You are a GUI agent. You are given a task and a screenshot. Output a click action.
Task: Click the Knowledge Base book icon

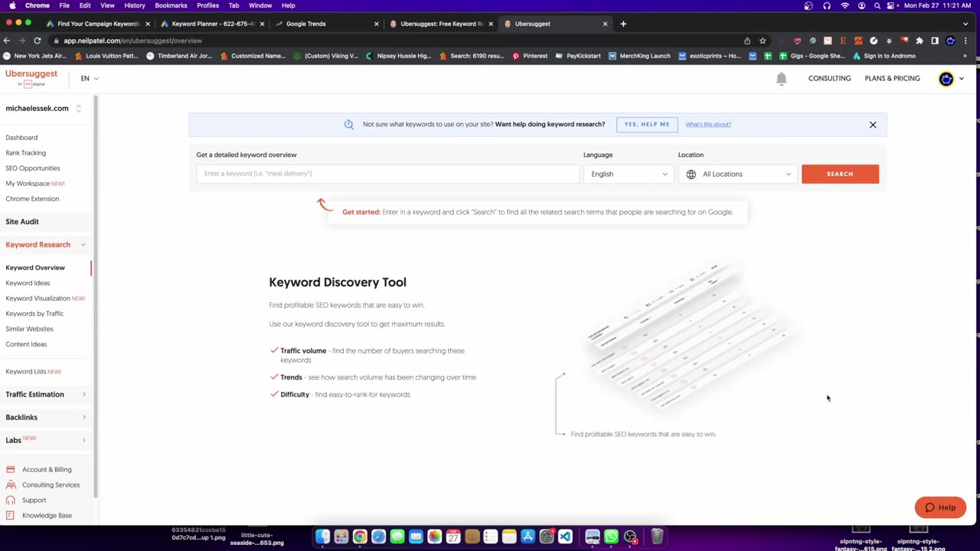click(x=11, y=515)
